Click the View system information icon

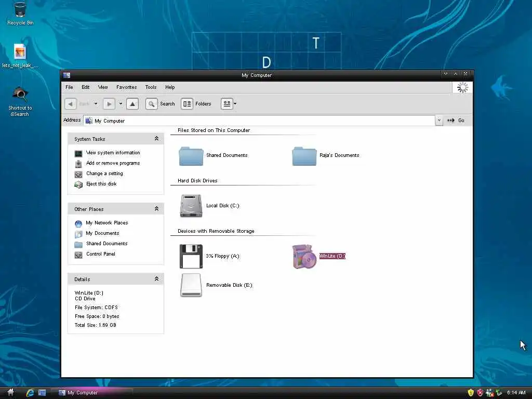click(78, 154)
